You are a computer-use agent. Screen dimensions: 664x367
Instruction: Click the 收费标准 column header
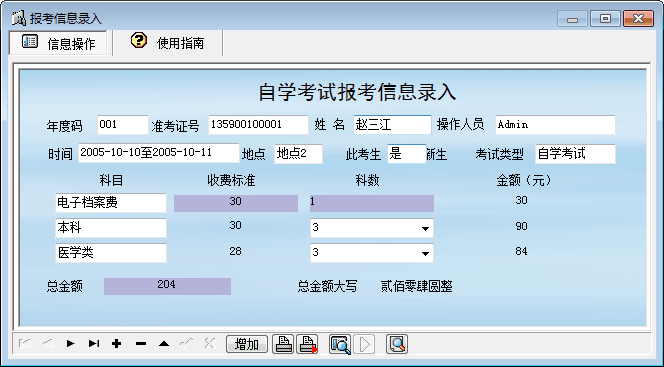[x=231, y=181]
